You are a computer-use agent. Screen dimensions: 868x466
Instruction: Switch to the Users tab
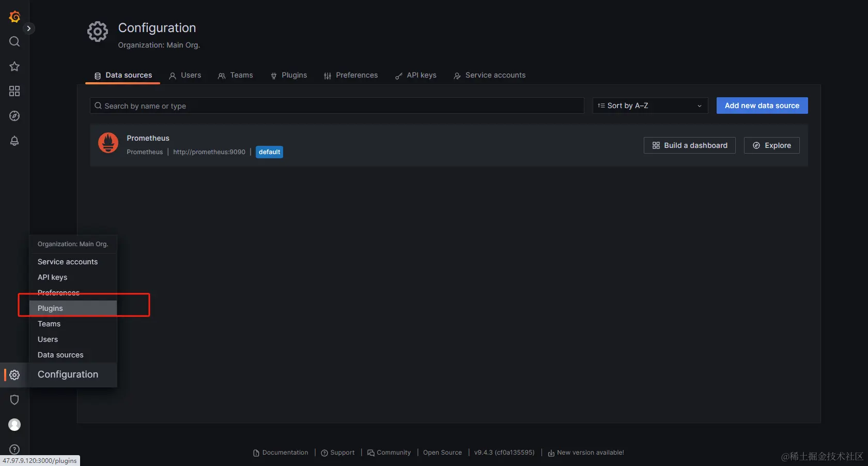(x=185, y=75)
